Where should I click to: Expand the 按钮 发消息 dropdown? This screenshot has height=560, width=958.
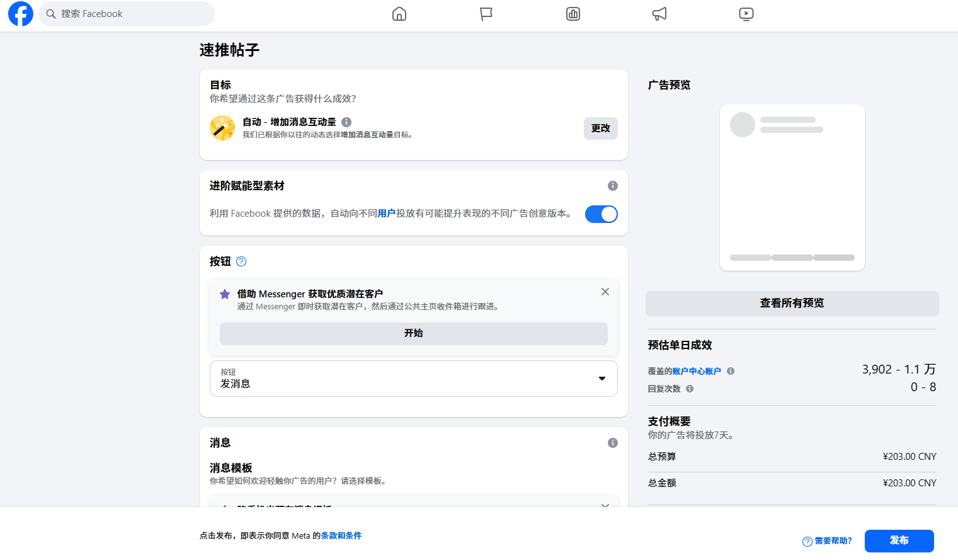click(x=414, y=379)
